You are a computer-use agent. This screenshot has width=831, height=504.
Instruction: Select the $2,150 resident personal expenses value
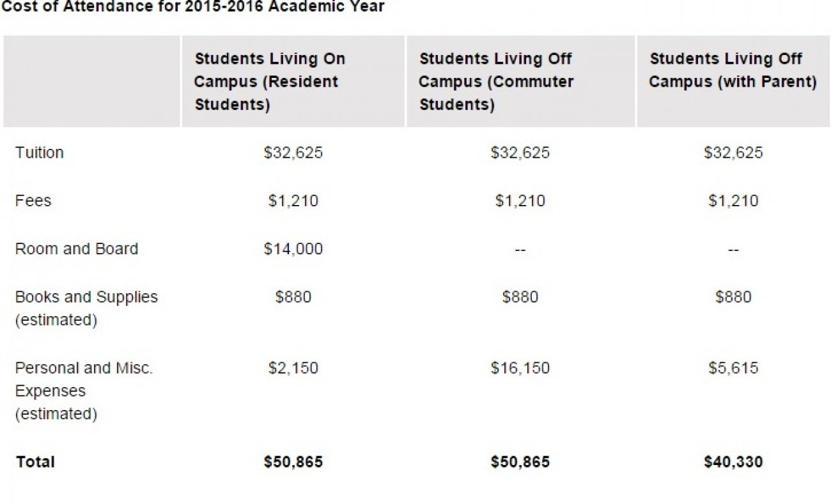tap(293, 368)
